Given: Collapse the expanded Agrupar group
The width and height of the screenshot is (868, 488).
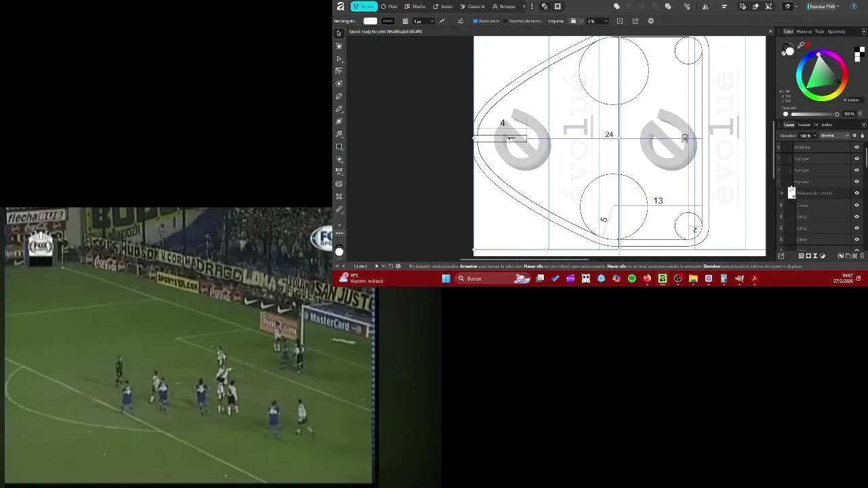Looking at the screenshot, I should (x=778, y=182).
